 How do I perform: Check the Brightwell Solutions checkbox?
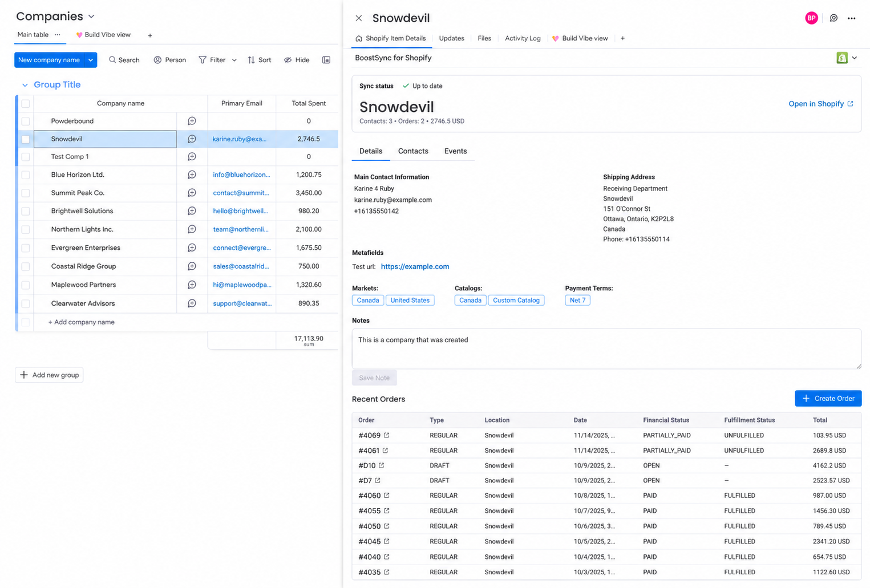pos(26,211)
